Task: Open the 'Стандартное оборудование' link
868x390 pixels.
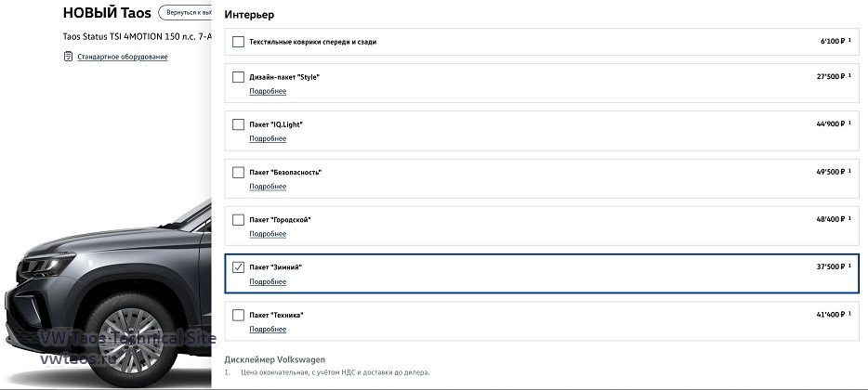Action: (x=123, y=58)
